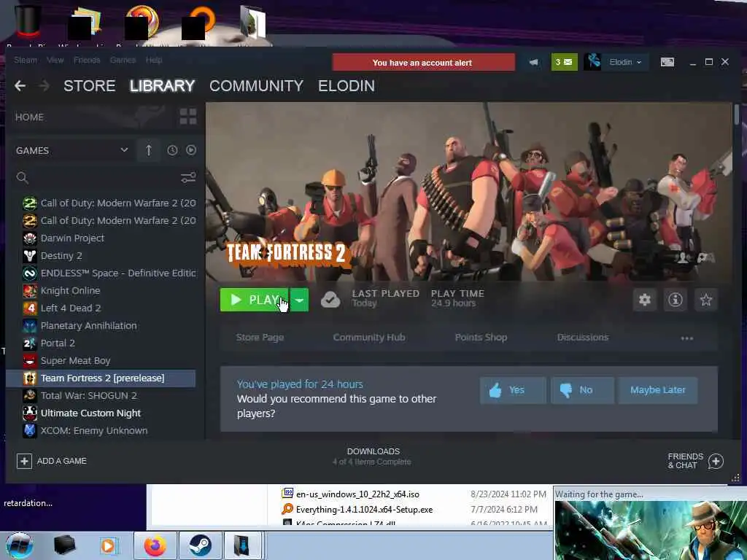The width and height of the screenshot is (747, 560).
Task: Go to the STORE tab
Action: (89, 86)
